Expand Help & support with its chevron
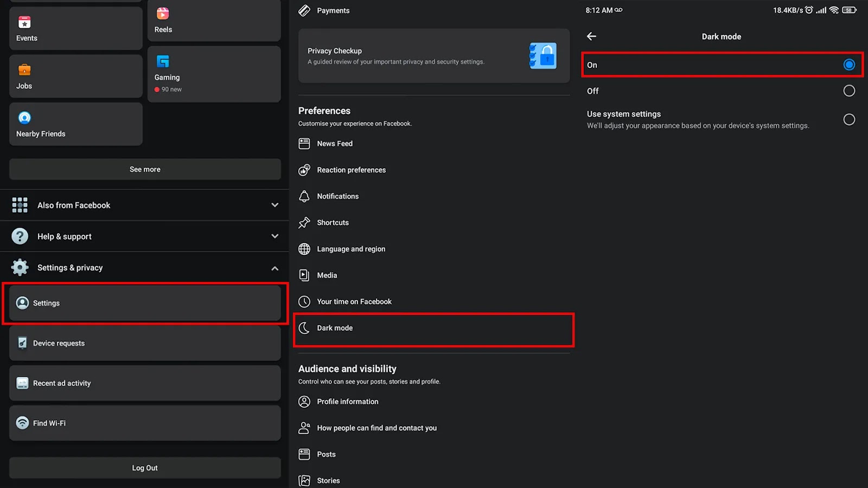This screenshot has width=868, height=488. (275, 236)
